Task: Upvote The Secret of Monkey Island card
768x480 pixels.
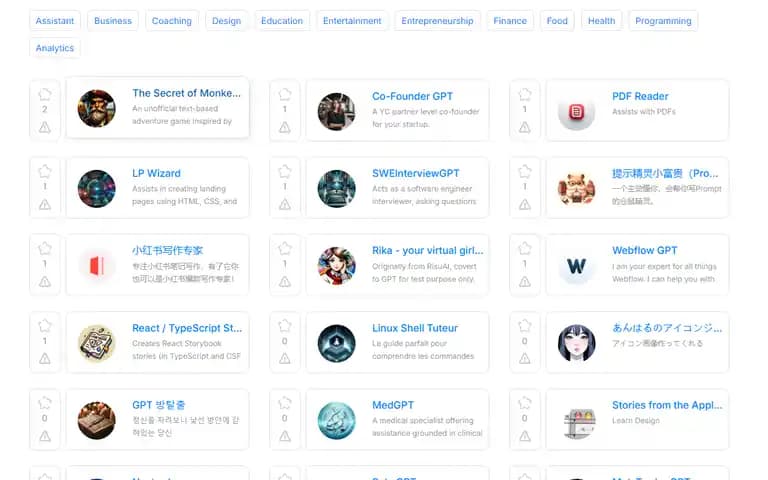Action: coord(45,95)
